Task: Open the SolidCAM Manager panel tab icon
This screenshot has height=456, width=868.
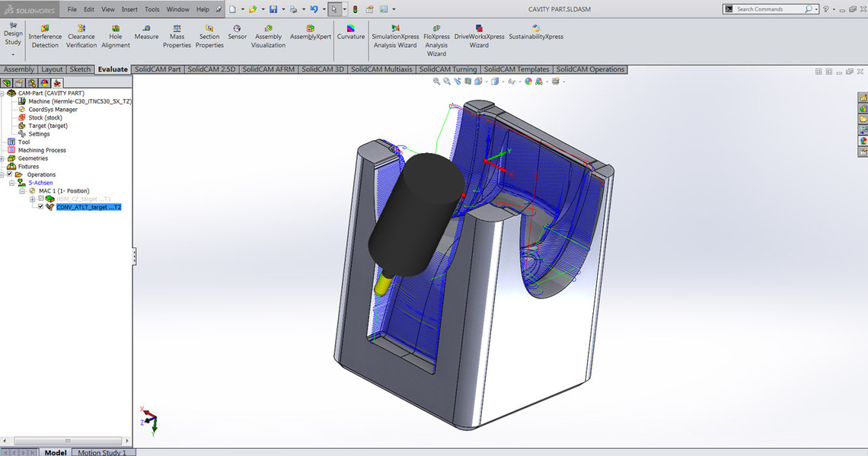Action: pyautogui.click(x=57, y=83)
